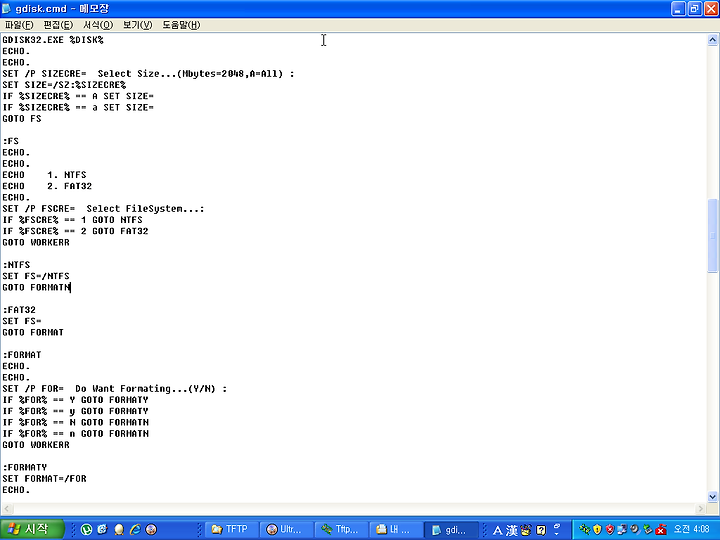This screenshot has width=720, height=540.
Task: Switch to the 내 ... taskbar window
Action: pyautogui.click(x=394, y=529)
